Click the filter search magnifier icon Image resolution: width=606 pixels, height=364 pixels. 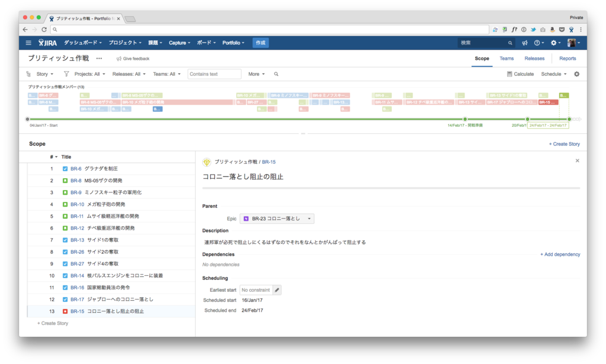tap(276, 74)
